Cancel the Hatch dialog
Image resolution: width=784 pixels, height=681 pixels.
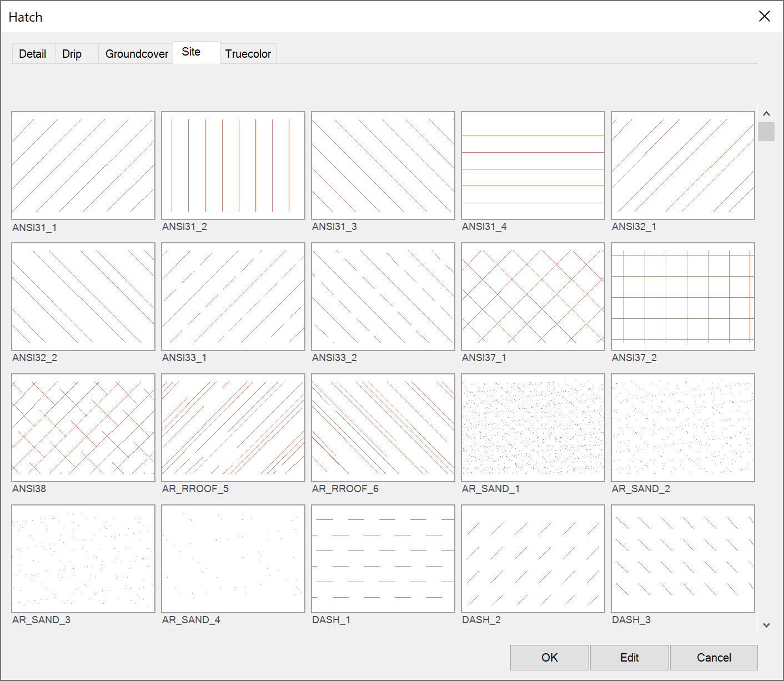click(714, 658)
